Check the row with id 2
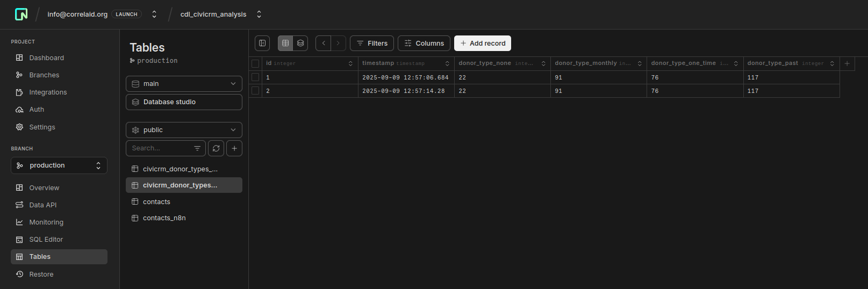The image size is (868, 289). (x=255, y=91)
